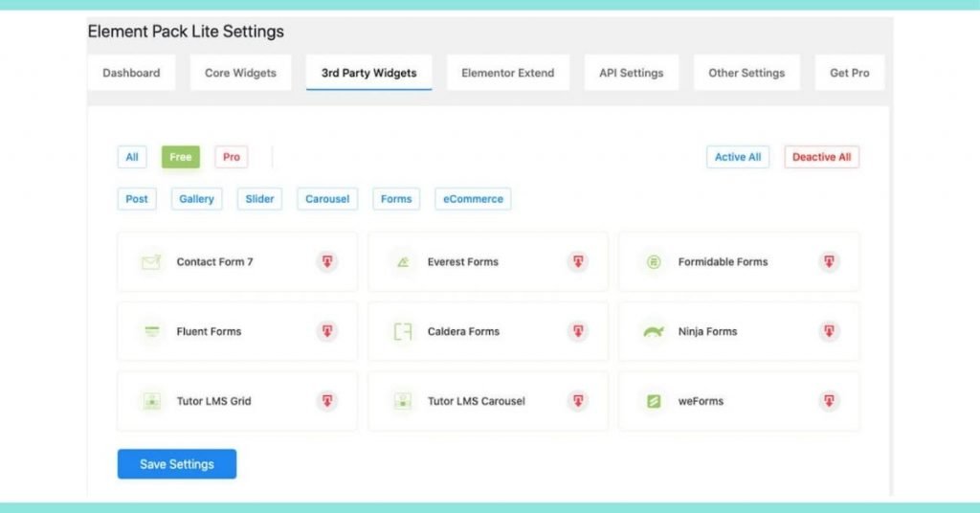The width and height of the screenshot is (980, 513).
Task: Click the red download icon for Fluent Forms
Action: pos(327,330)
